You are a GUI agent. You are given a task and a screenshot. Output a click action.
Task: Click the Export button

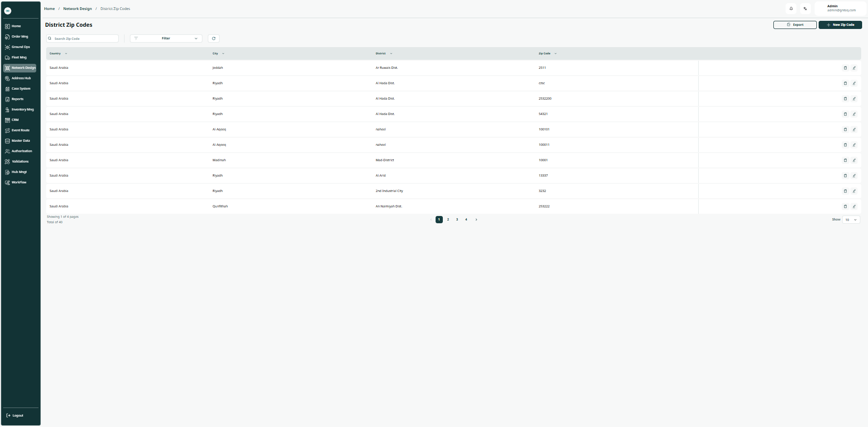(795, 25)
